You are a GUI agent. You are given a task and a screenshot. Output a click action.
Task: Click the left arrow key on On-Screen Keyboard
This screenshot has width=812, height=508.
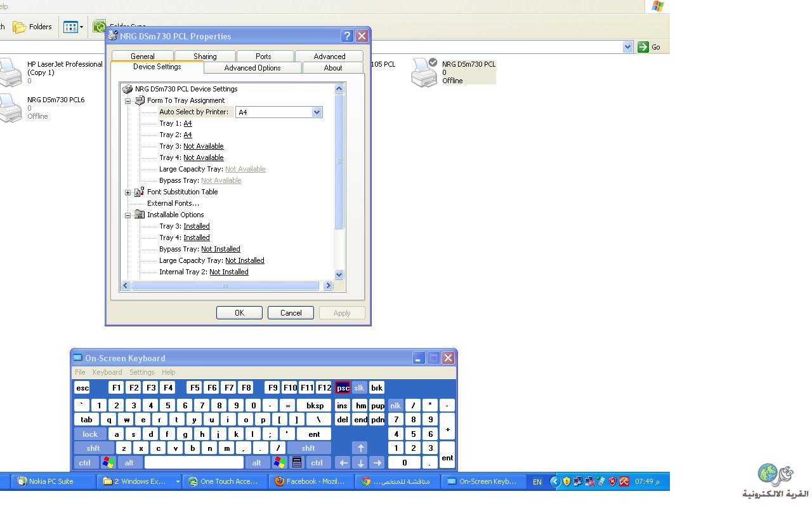(x=343, y=462)
